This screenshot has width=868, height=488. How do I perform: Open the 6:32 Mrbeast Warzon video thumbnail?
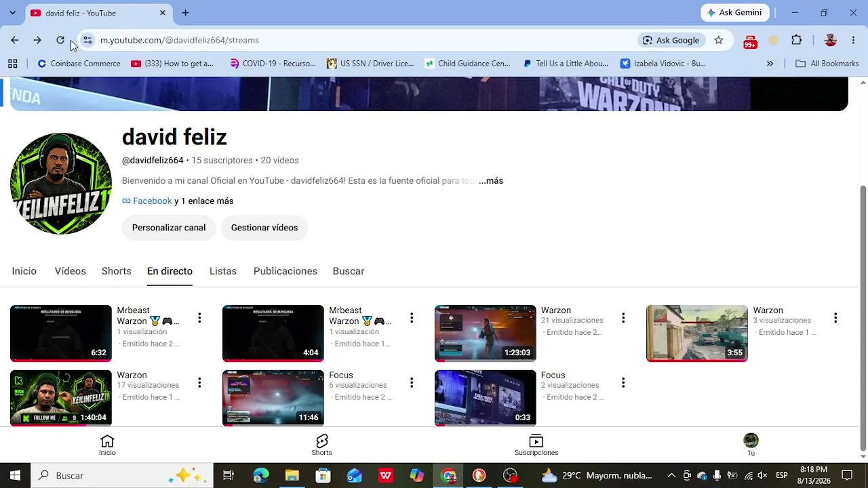tap(61, 333)
